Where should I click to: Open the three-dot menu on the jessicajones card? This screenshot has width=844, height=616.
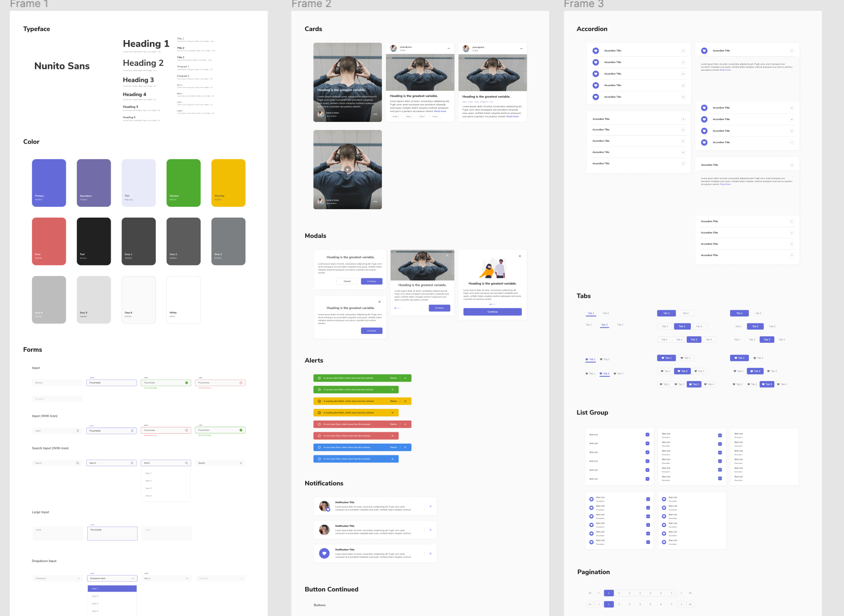point(449,47)
